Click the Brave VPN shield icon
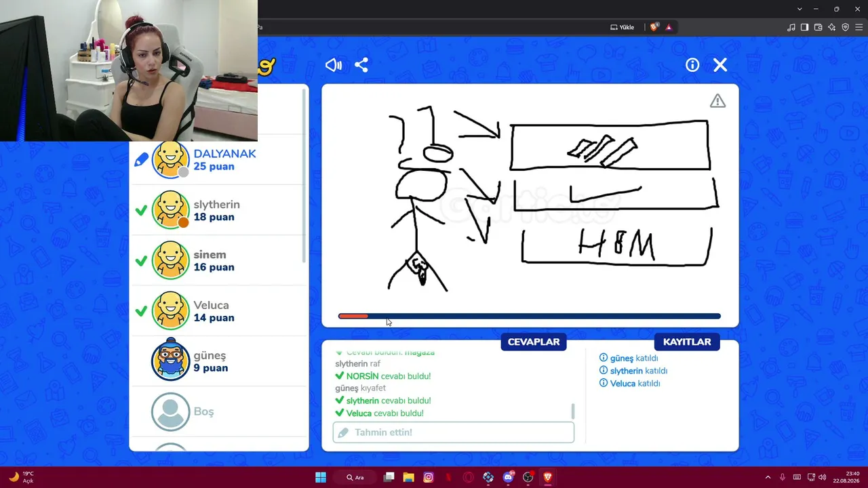 click(846, 27)
